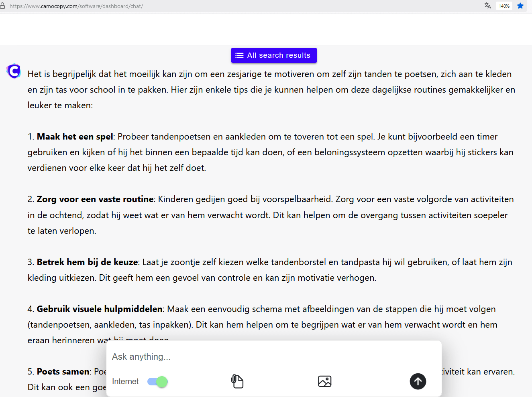Open the translate page icon
Screen dimensions: 532x397
(487, 6)
